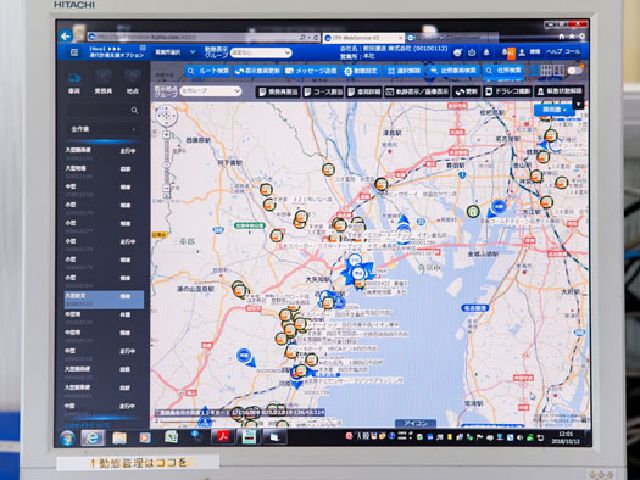Image resolution: width=640 pixels, height=480 pixels.
Task: Click the search magnifier in the left sidebar
Action: (x=135, y=110)
